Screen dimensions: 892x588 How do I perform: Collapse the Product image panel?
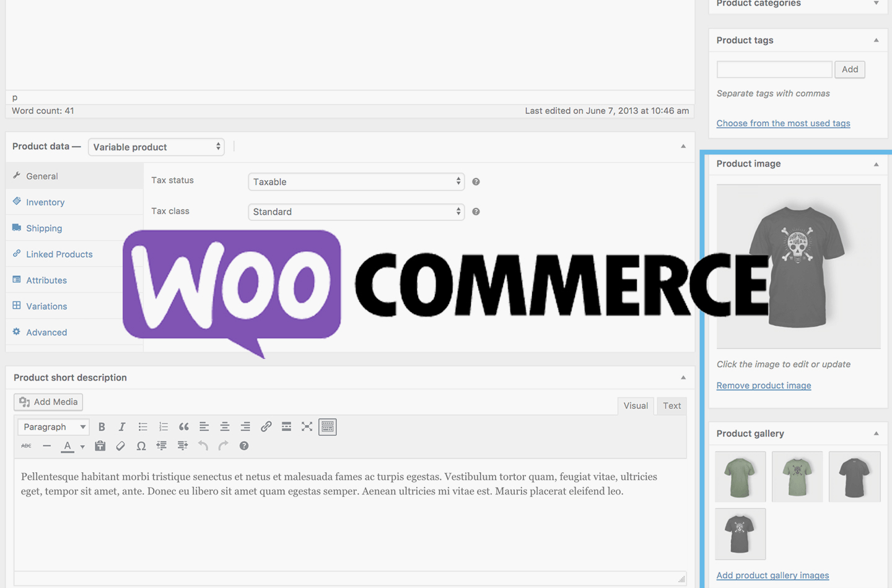(x=876, y=165)
